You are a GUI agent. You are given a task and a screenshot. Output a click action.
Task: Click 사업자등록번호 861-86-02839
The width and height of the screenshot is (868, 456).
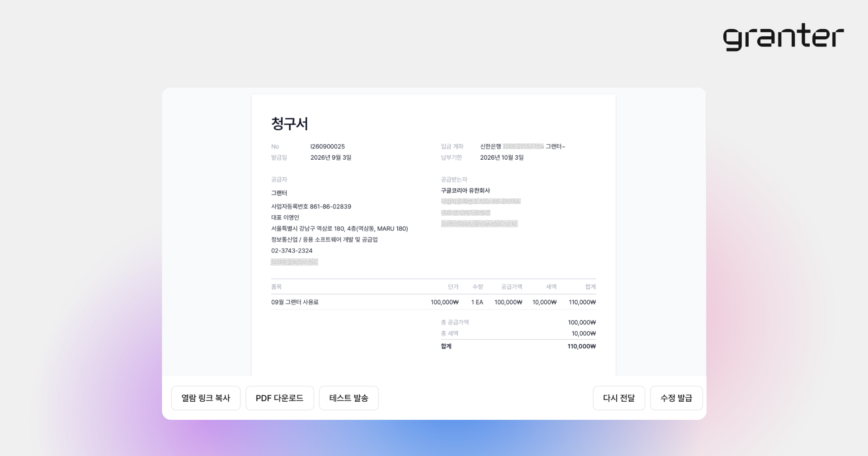pyautogui.click(x=311, y=207)
